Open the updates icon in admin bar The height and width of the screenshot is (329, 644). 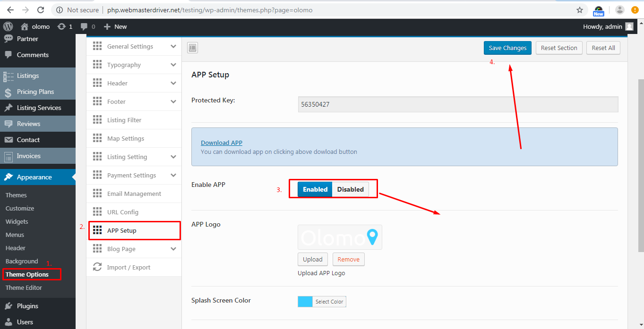click(61, 27)
